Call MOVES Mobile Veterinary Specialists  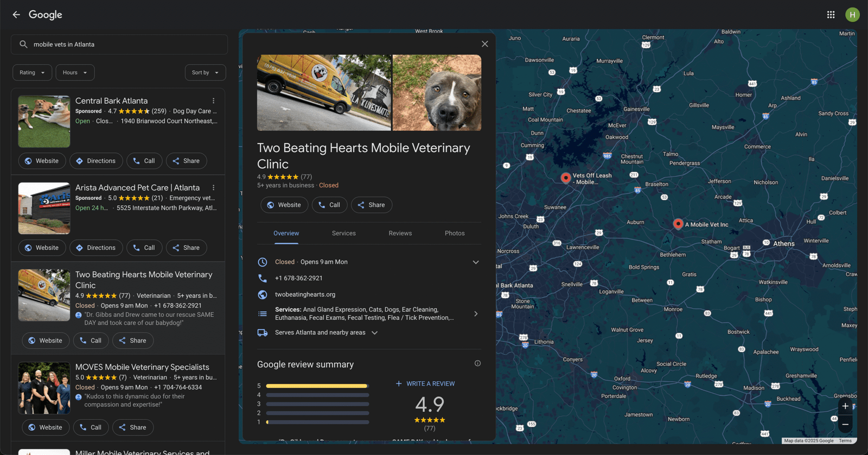click(x=91, y=427)
